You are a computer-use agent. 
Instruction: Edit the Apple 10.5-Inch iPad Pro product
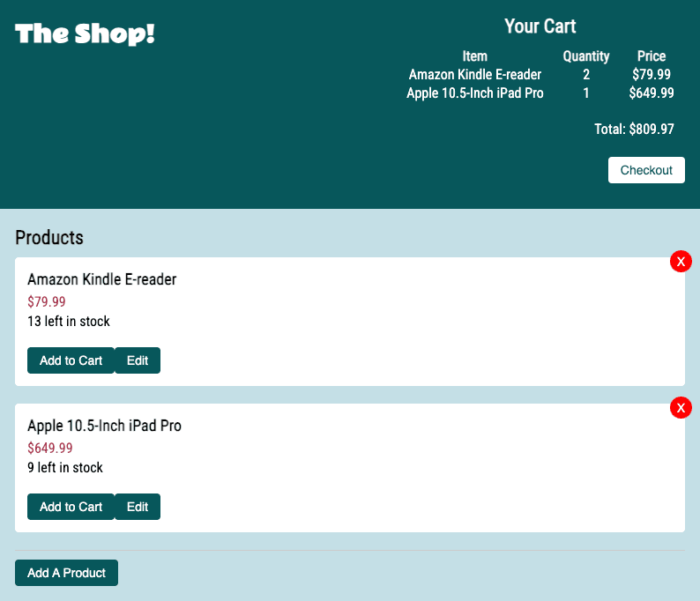[138, 507]
